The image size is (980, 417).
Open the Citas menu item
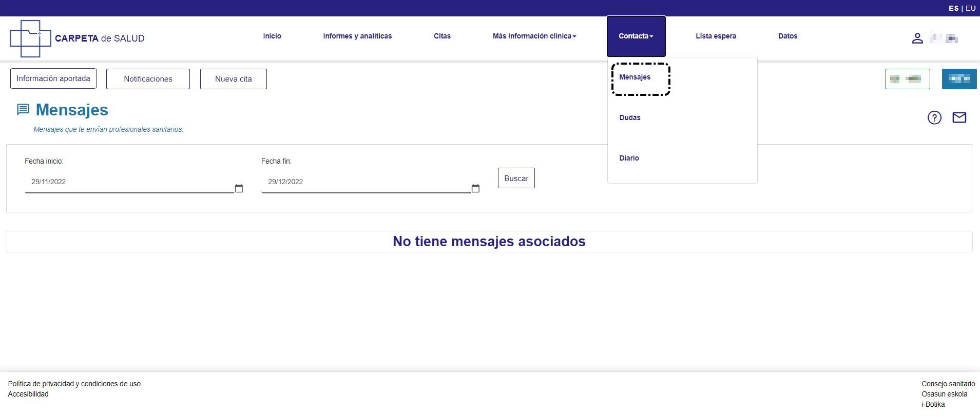pyautogui.click(x=442, y=36)
